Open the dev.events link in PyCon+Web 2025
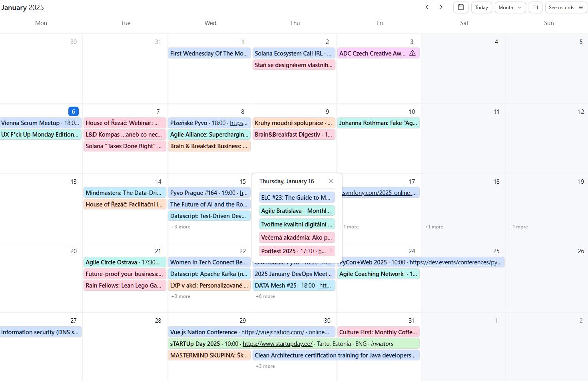588x381 pixels. (455, 262)
